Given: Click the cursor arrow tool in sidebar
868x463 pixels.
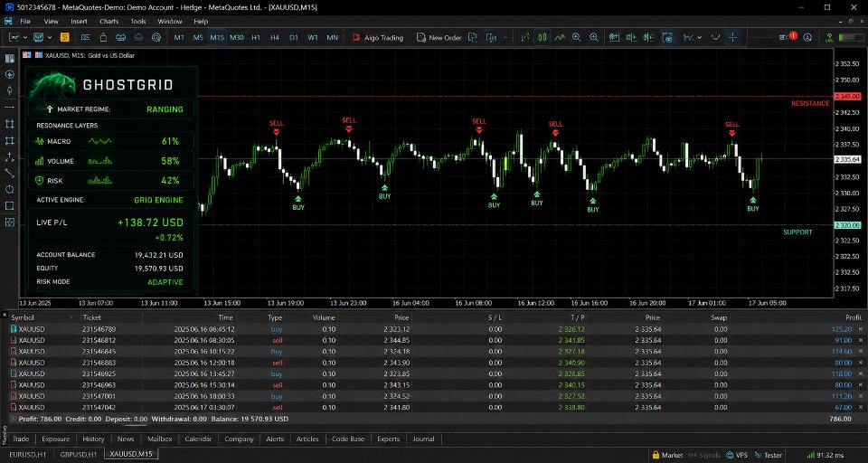Looking at the screenshot, I should [9, 90].
